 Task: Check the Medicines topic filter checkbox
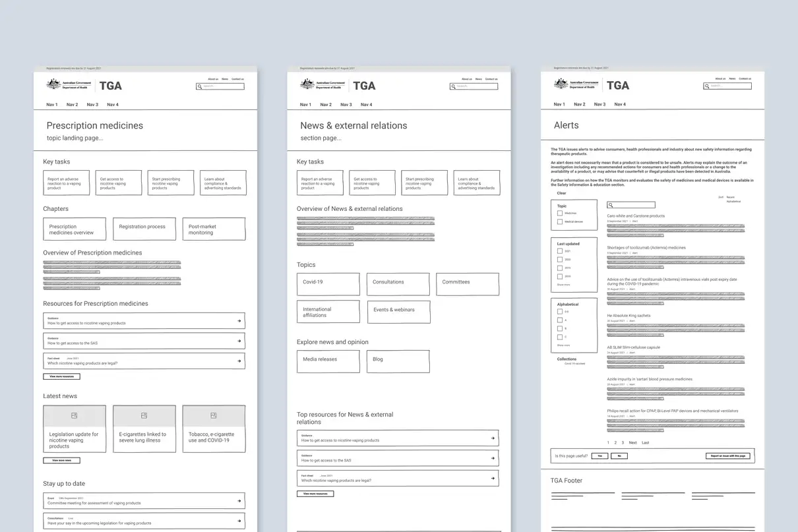(559, 213)
